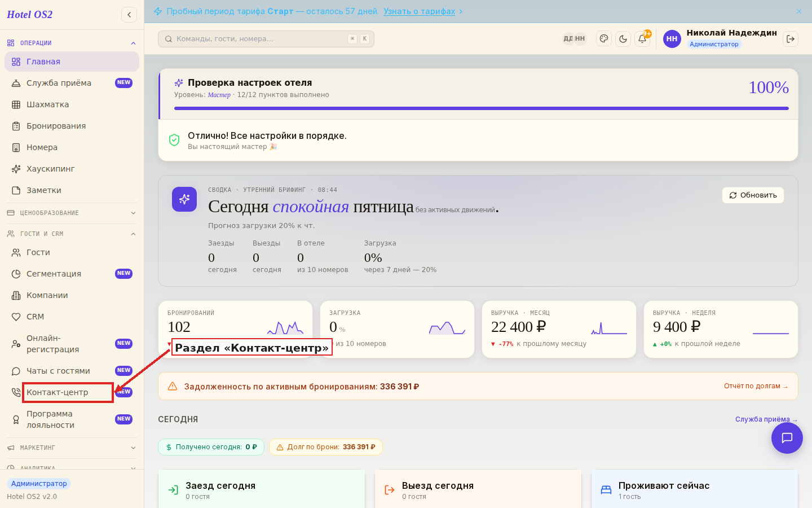This screenshot has width=812, height=508.
Task: Open Главная in the sidebar
Action: [x=72, y=62]
